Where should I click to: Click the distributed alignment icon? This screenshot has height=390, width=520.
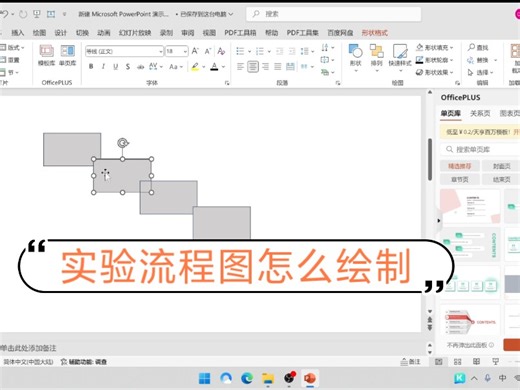[x=290, y=67]
